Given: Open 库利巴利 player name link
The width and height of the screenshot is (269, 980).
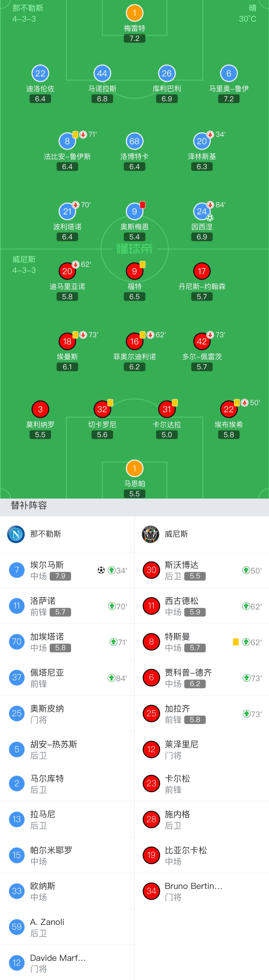Looking at the screenshot, I should [167, 89].
